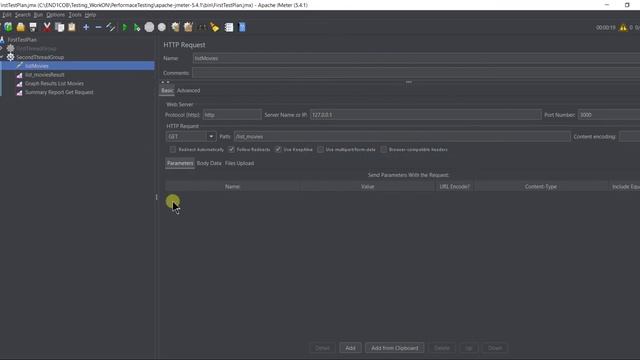Toggle the Follow Redirects checkbox
Screen dimensions: 640x360
pos(231,149)
